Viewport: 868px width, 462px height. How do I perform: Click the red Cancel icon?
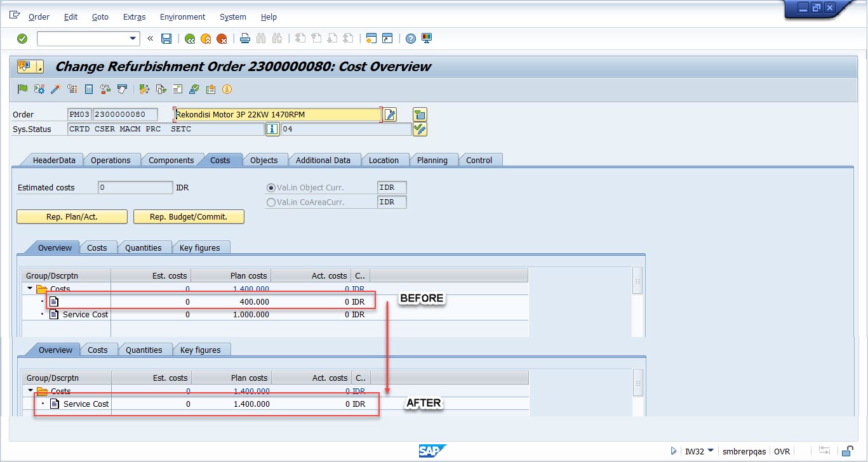[x=222, y=39]
